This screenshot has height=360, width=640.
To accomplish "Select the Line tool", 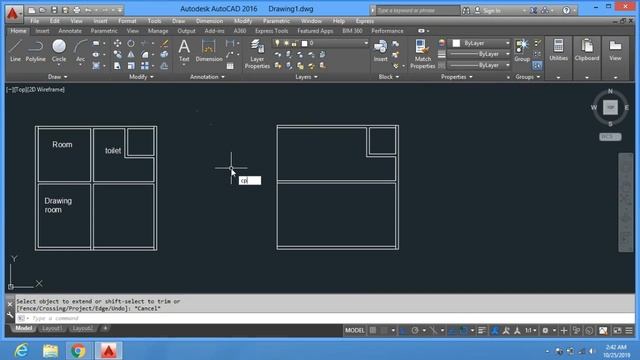I will 15,51.
